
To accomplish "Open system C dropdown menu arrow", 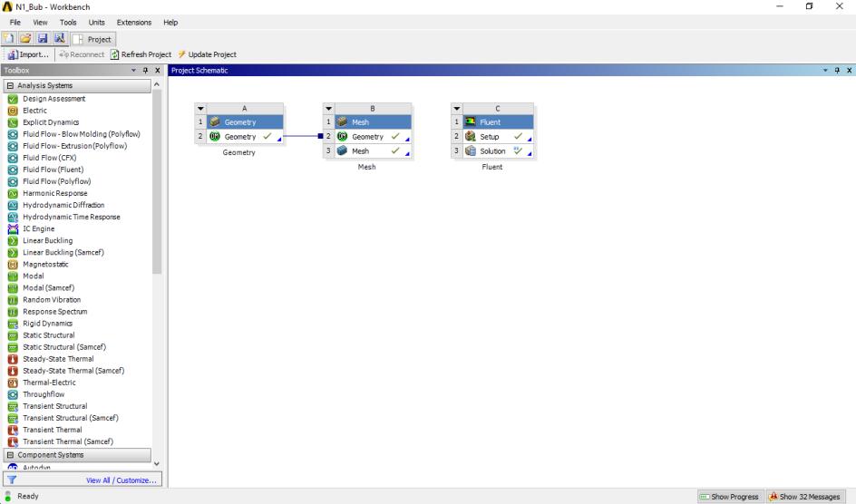I will (x=457, y=109).
